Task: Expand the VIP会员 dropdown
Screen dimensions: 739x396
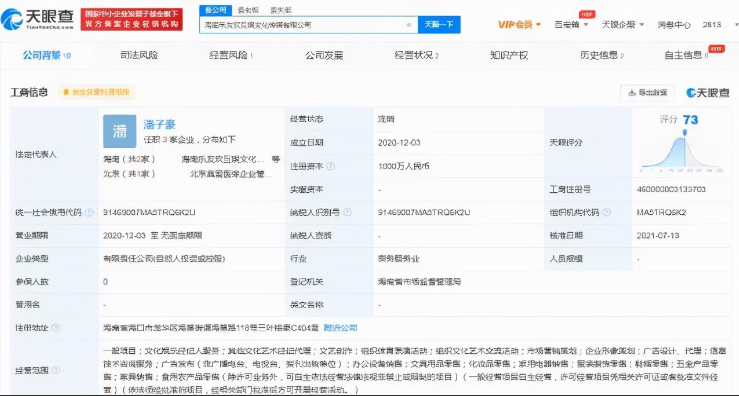Action: [x=519, y=25]
